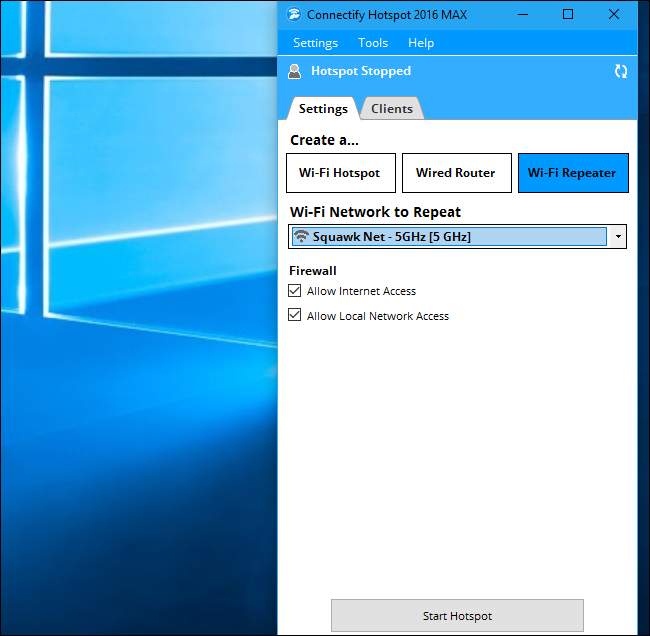Open the Settings menu
Screen dimensions: 650x636
[x=315, y=43]
